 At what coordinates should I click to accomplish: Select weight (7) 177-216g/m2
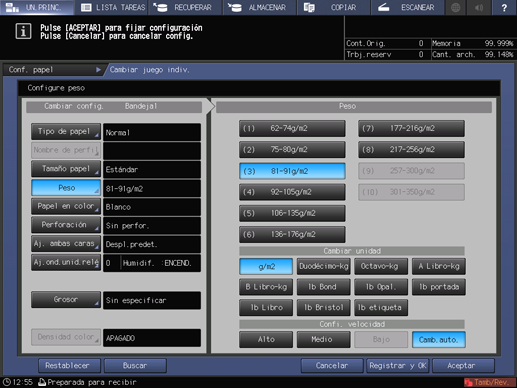411,128
